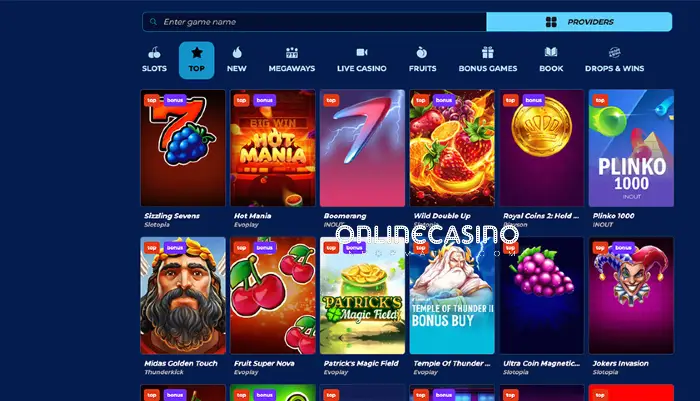
Task: Select the Top star tab
Action: 196,60
